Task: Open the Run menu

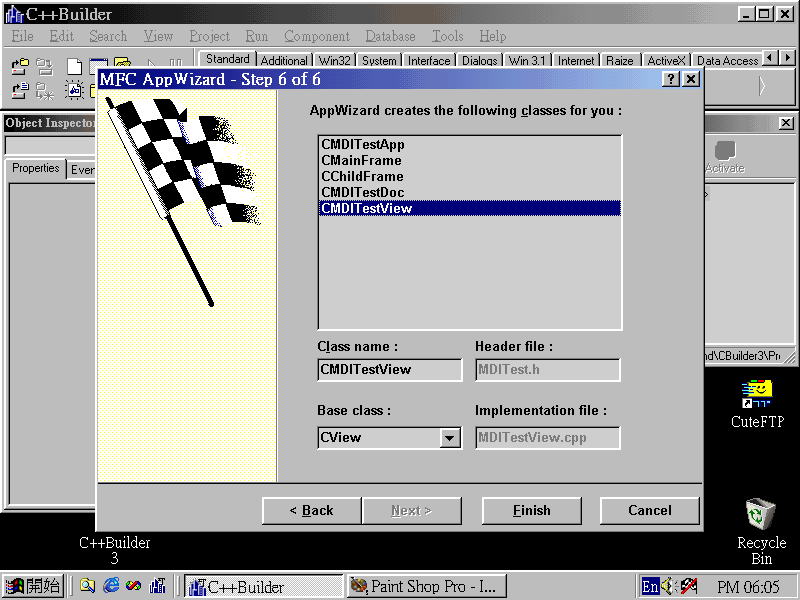Action: (257, 36)
